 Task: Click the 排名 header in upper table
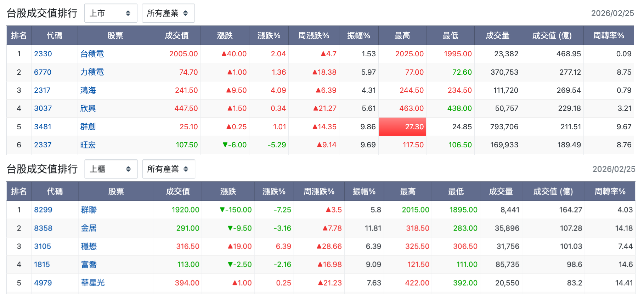click(x=19, y=35)
